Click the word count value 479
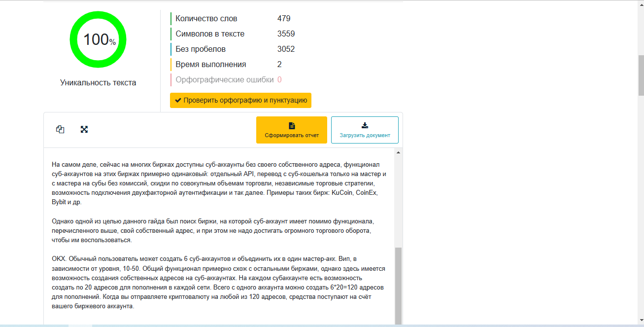The height and width of the screenshot is (327, 644). 284,19
